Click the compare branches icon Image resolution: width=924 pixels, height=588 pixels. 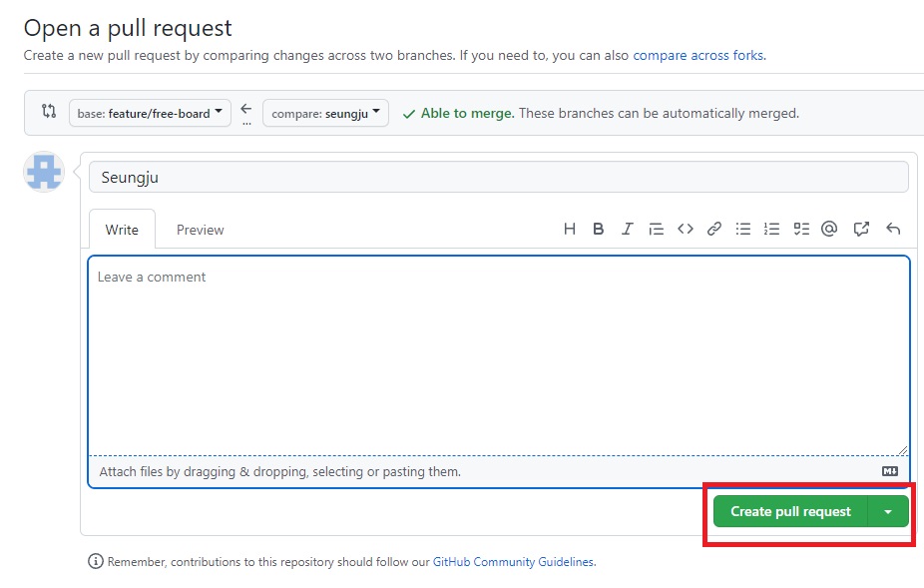pos(49,111)
